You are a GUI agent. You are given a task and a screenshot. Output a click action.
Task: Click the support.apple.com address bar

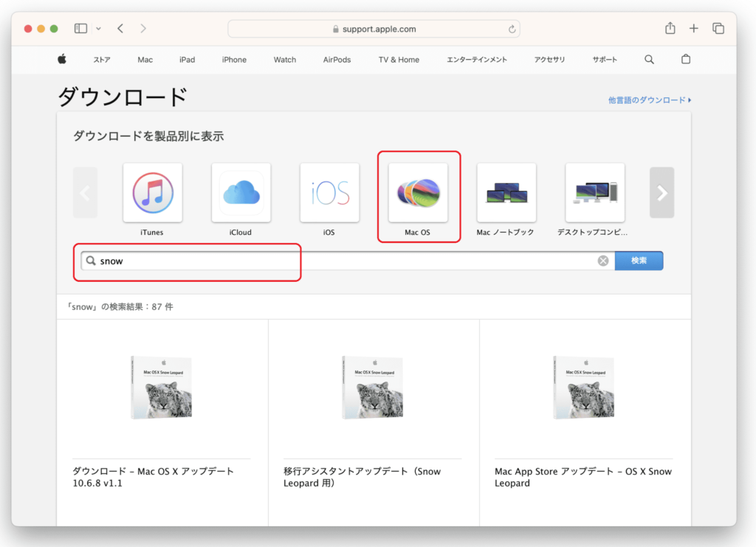coord(374,29)
